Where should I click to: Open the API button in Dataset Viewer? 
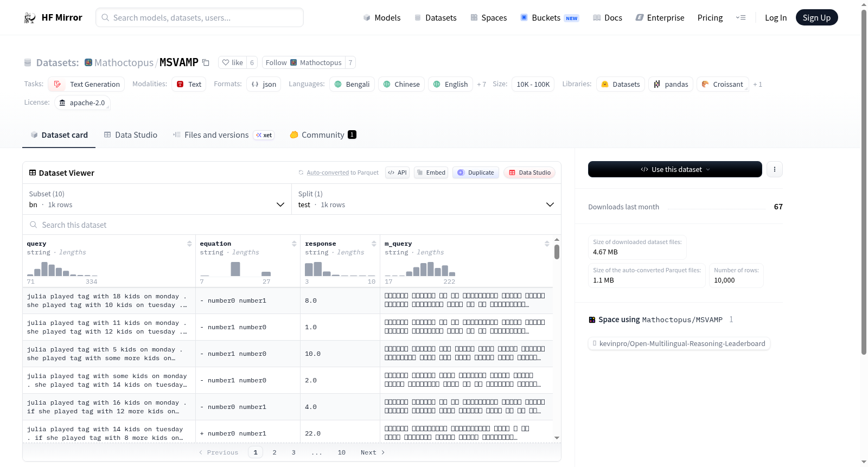[x=397, y=172]
